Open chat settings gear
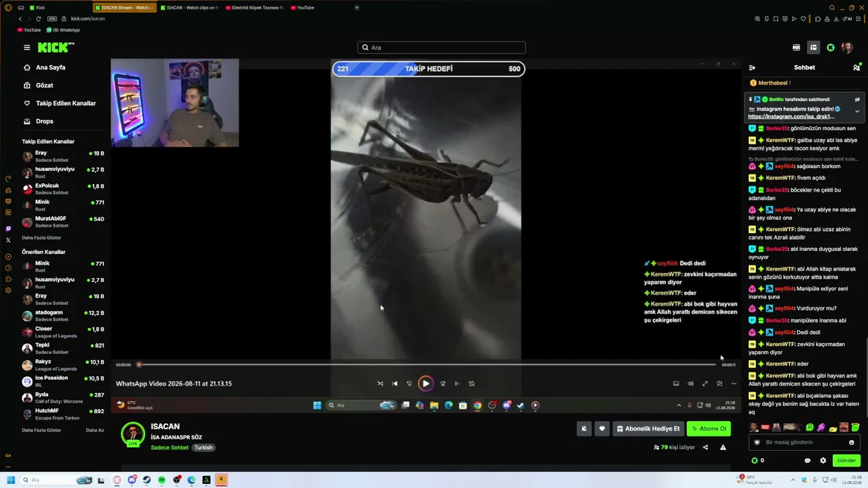This screenshot has height=488, width=868. pyautogui.click(x=823, y=460)
